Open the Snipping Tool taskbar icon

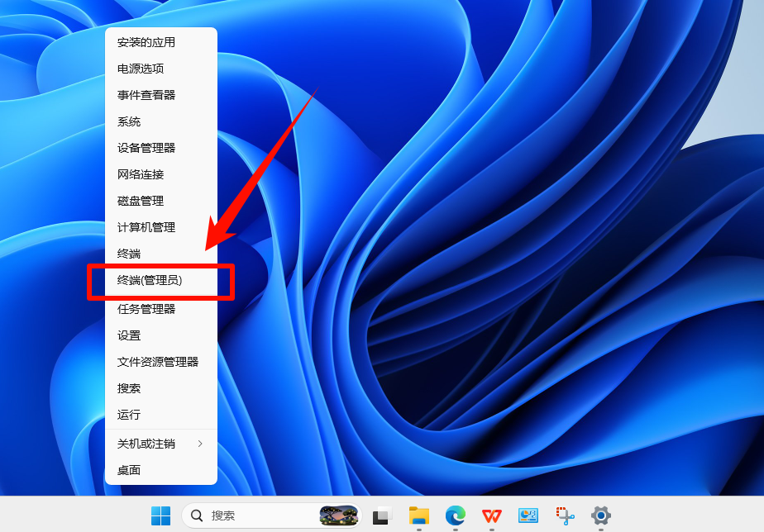point(565,515)
